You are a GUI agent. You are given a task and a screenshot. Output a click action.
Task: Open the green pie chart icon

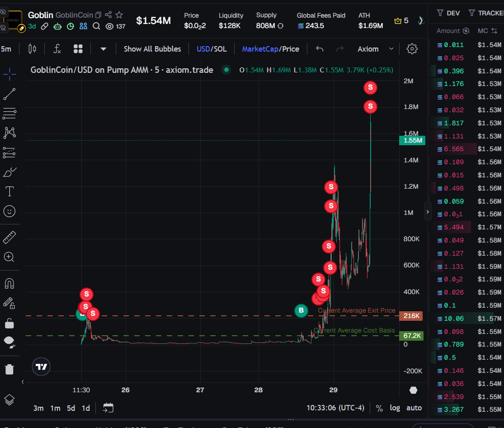click(x=71, y=26)
